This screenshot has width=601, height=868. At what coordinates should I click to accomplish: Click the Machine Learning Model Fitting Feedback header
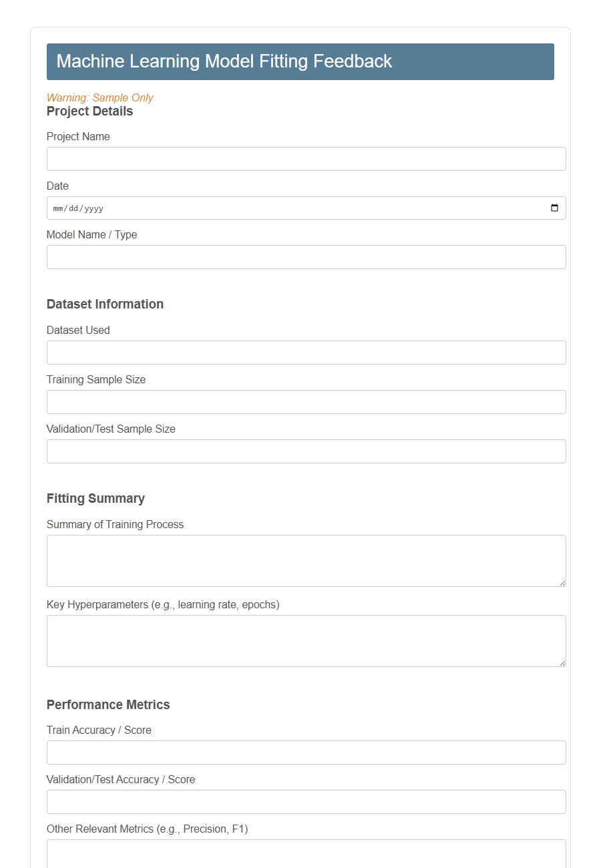[225, 61]
